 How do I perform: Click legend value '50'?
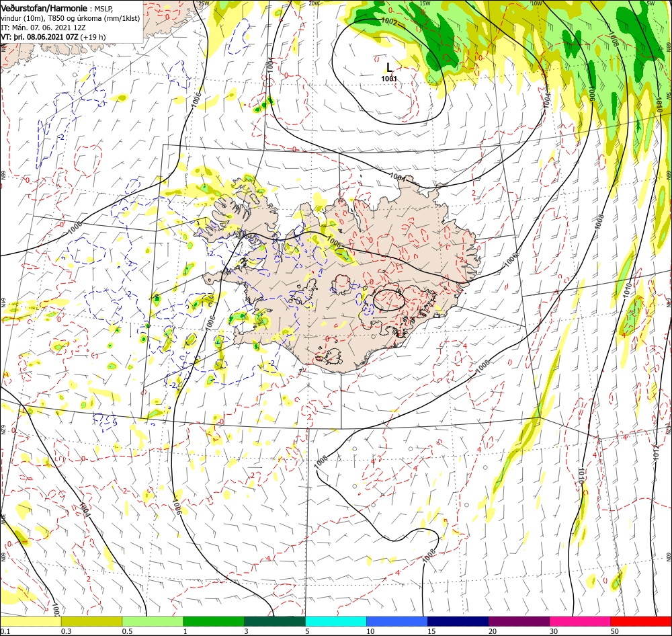615,631
